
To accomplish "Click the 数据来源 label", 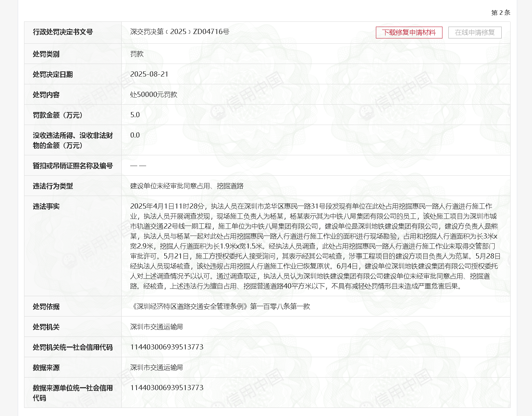I will (46, 368).
